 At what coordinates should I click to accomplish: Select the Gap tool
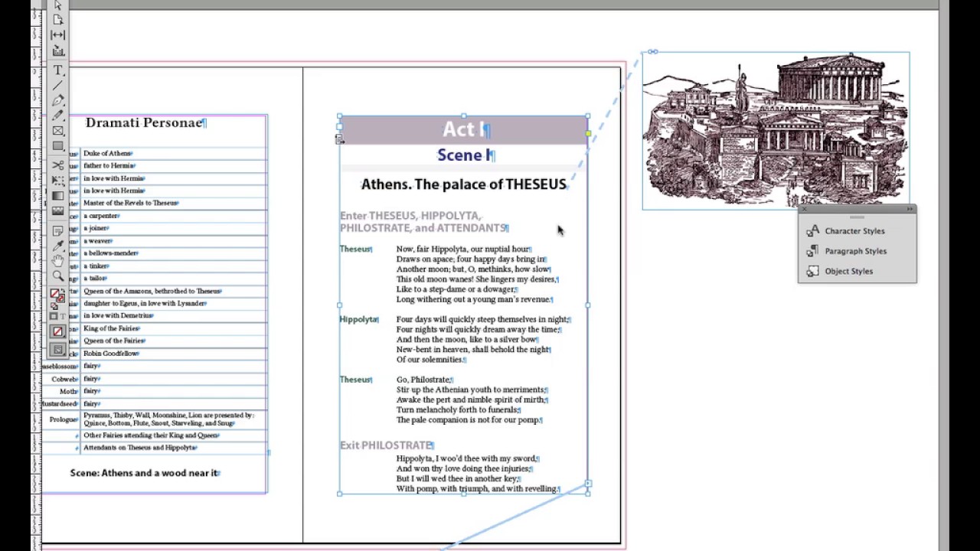coord(58,35)
